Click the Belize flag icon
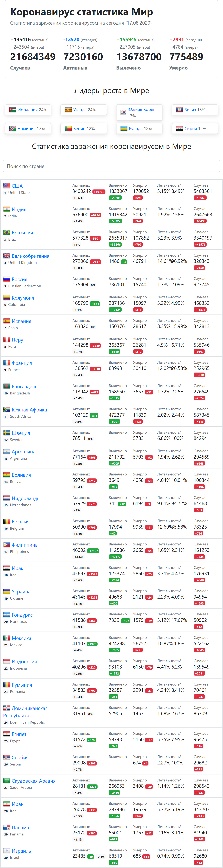 tap(180, 110)
